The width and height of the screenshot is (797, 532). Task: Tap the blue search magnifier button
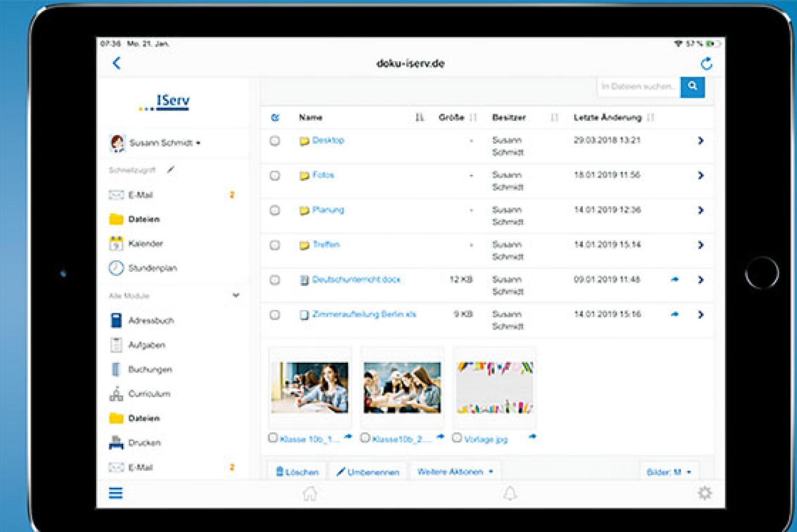tap(692, 87)
